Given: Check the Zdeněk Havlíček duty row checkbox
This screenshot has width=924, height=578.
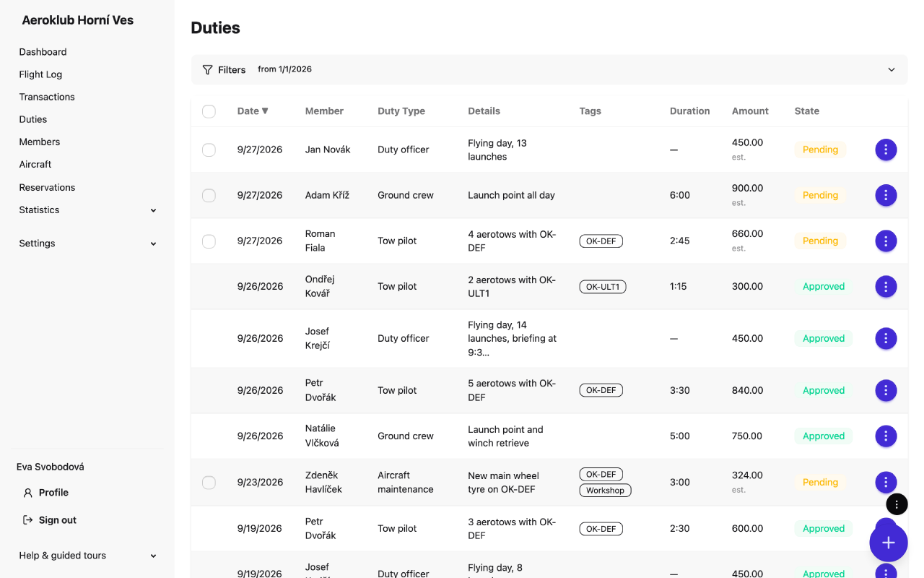Looking at the screenshot, I should tap(209, 482).
